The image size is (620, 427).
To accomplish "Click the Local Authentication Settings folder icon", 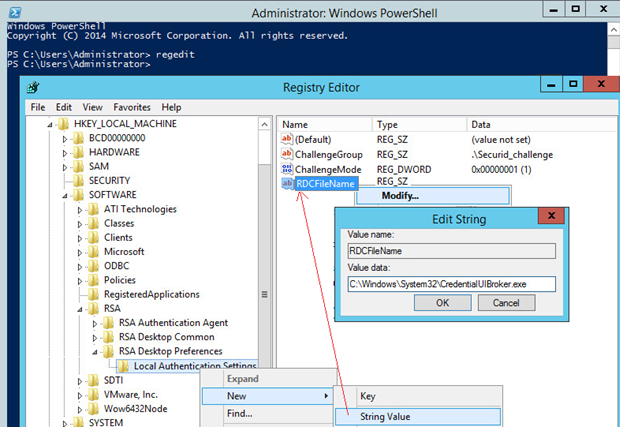I will tap(123, 365).
